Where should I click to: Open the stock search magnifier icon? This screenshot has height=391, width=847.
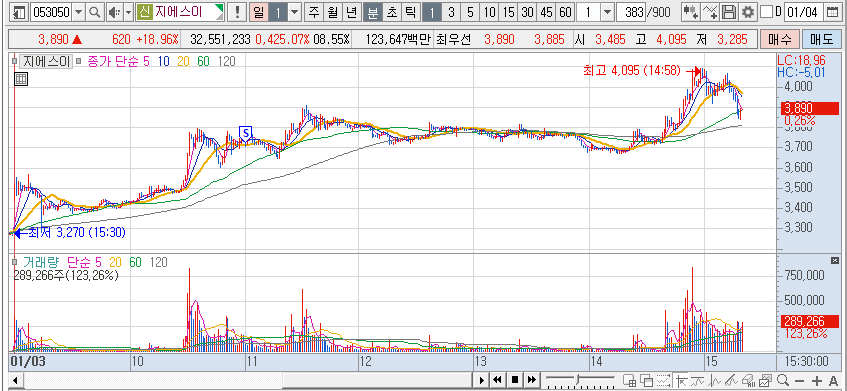point(95,12)
